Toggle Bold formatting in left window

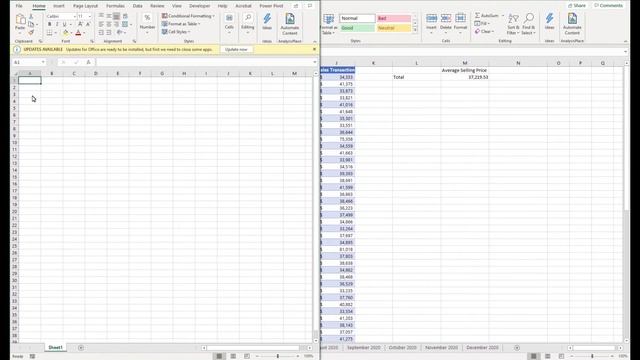[x=49, y=24]
